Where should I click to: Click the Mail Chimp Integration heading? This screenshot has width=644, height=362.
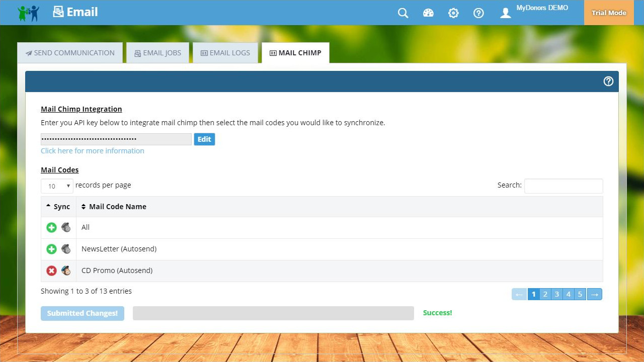coord(82,109)
